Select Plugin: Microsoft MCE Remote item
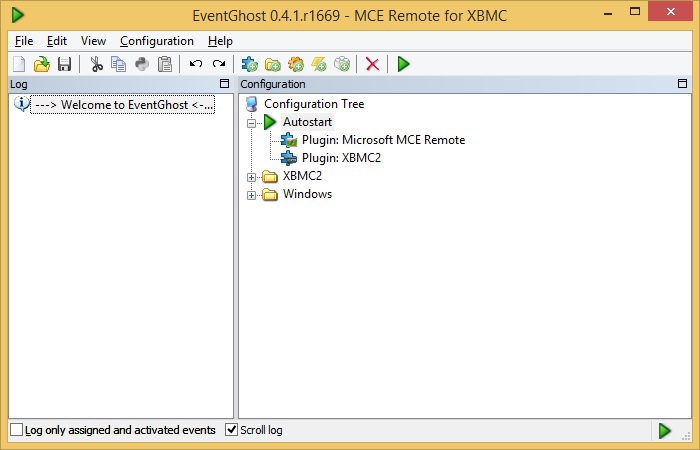700x450 pixels. pyautogui.click(x=383, y=140)
